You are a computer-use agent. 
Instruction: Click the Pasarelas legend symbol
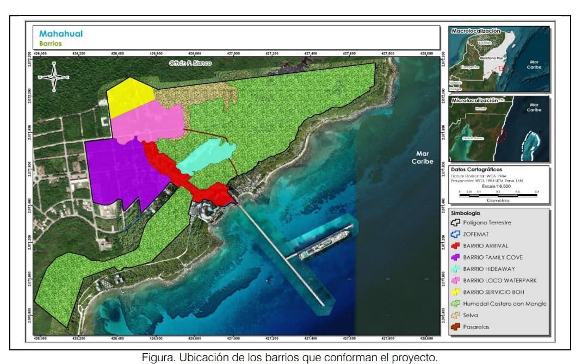coord(455,327)
